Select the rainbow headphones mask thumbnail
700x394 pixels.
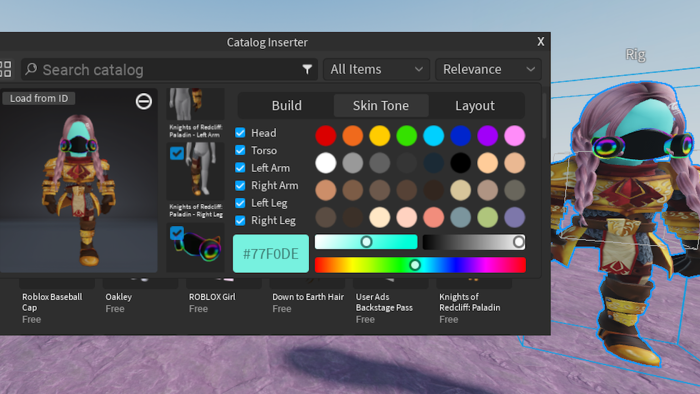[x=196, y=248]
